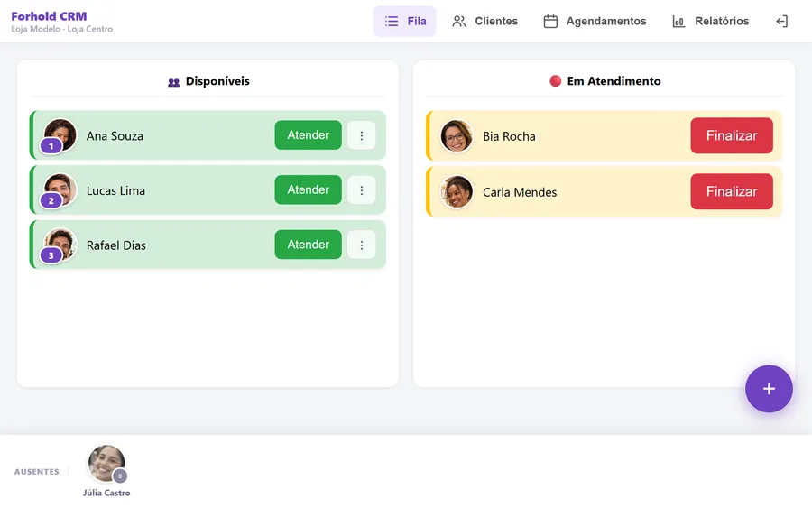
Task: Go to Relatórios tab
Action: coord(711,22)
